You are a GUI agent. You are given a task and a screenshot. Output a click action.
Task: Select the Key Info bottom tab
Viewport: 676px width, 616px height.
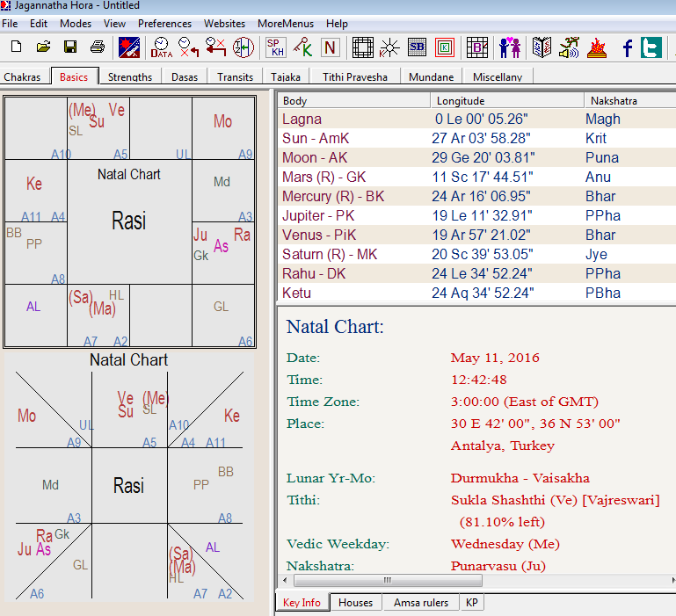302,602
